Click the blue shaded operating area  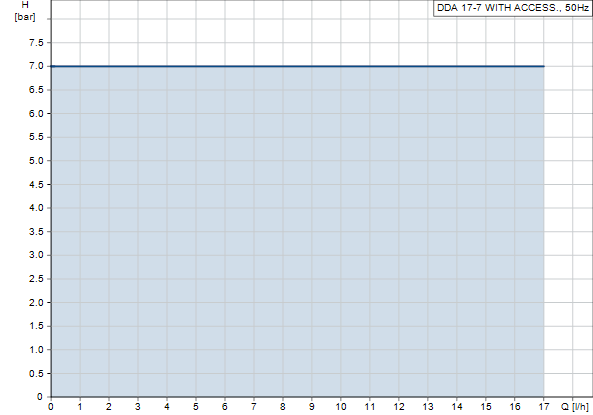[298, 232]
